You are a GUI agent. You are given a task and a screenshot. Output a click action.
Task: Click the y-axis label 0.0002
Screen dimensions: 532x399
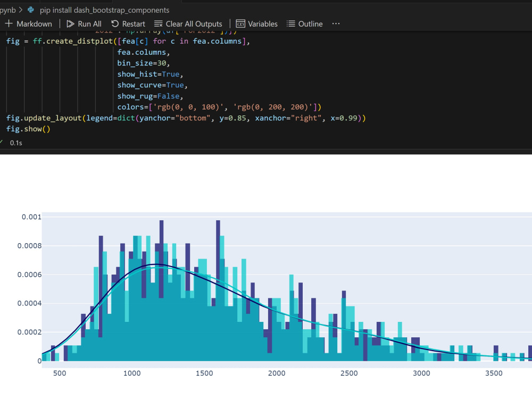(x=29, y=332)
